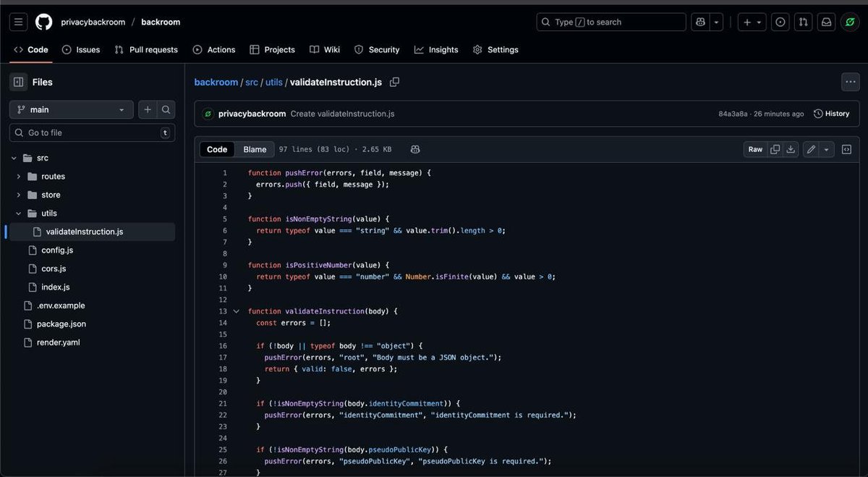Open Copilot dropdown arrow in header

coord(717,22)
